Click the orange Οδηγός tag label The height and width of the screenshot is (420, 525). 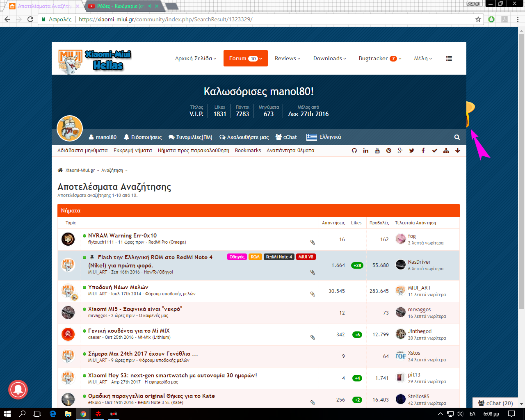click(x=237, y=257)
